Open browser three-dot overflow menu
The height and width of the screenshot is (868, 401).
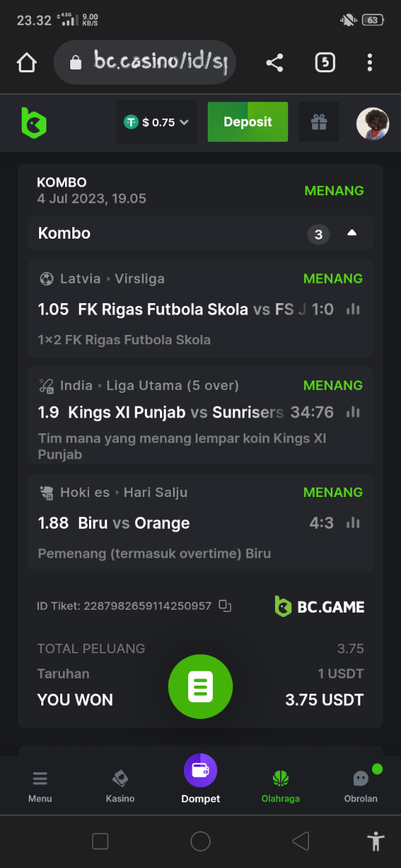point(370,63)
